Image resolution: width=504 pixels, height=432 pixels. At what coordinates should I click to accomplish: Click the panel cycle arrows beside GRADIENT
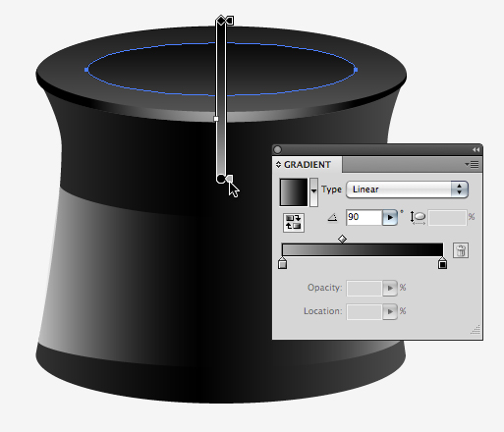(x=278, y=164)
